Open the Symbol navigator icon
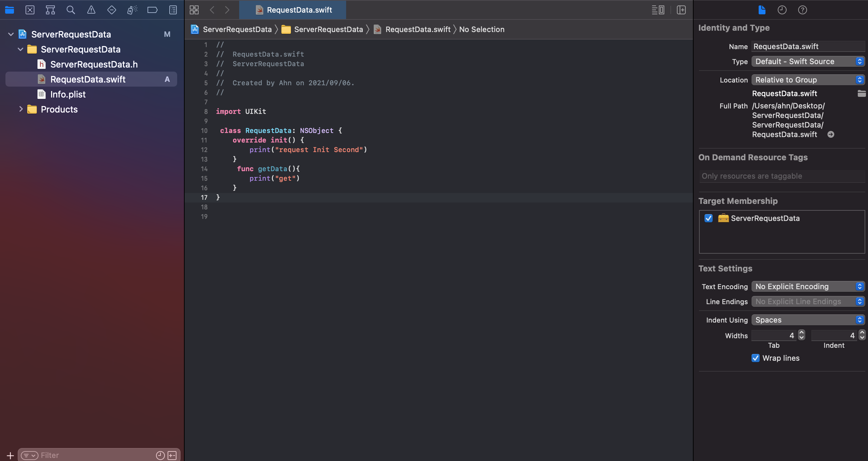This screenshot has height=461, width=868. coord(50,10)
